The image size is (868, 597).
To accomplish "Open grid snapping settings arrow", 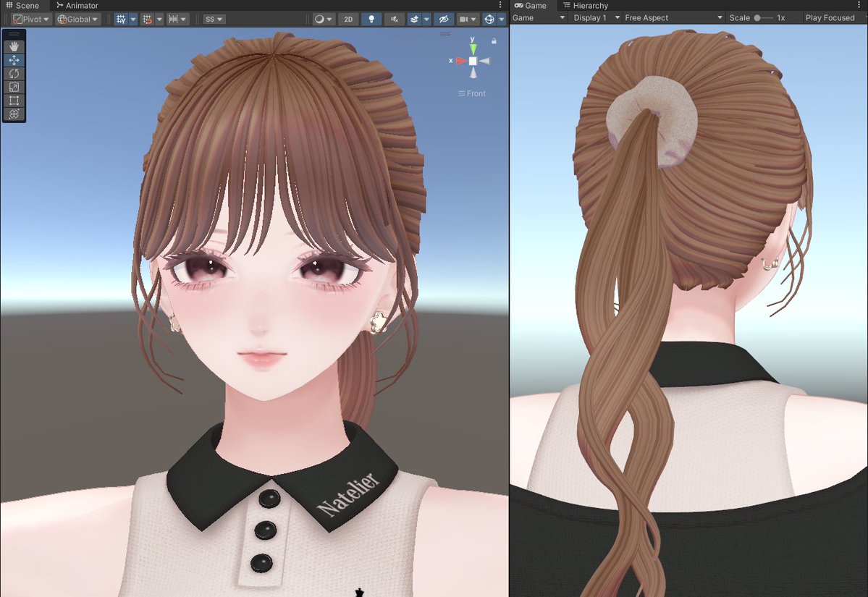I will [159, 20].
